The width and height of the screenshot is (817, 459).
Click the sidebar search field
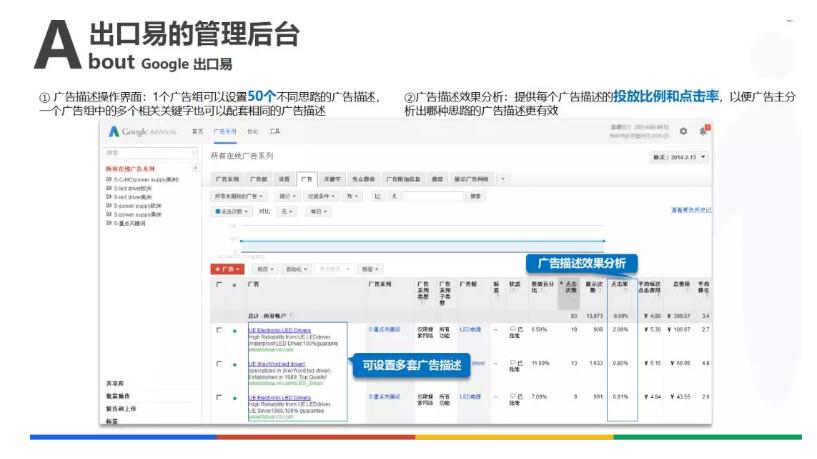tap(151, 153)
